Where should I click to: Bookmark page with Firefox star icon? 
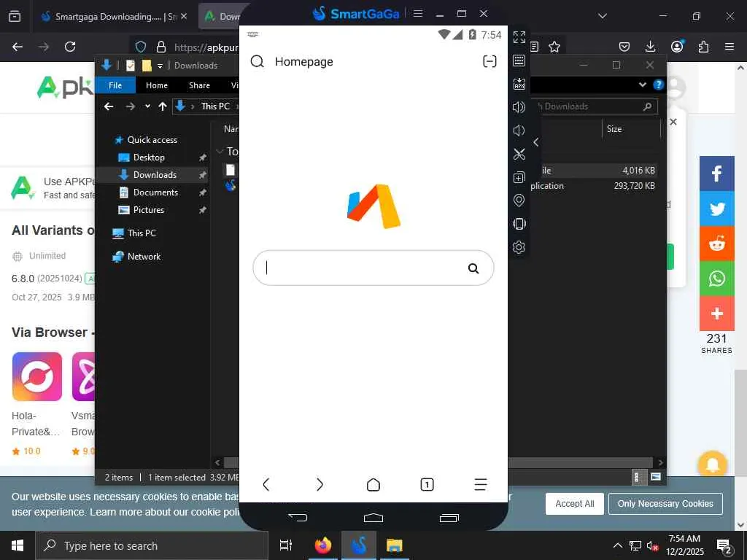point(554,47)
